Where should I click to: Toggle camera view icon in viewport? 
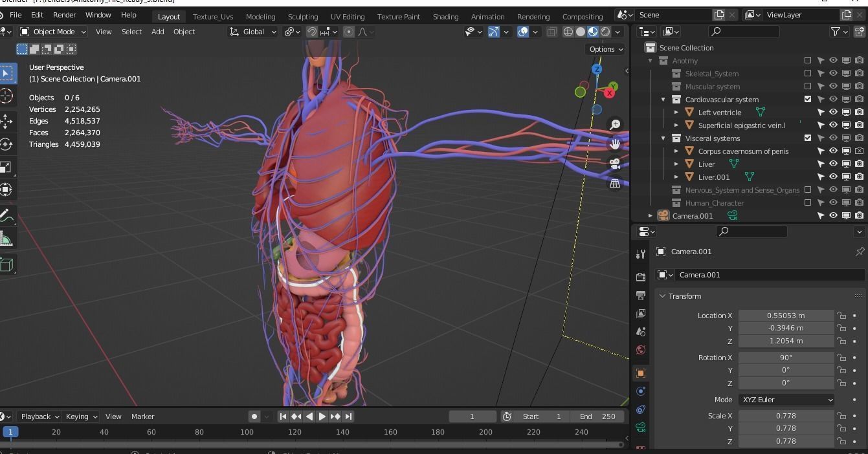[x=615, y=164]
